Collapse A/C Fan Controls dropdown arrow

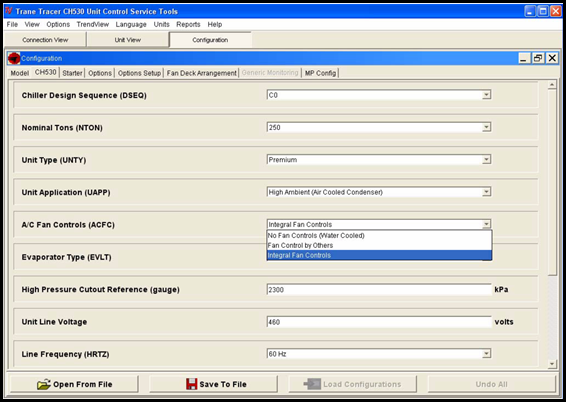[487, 224]
